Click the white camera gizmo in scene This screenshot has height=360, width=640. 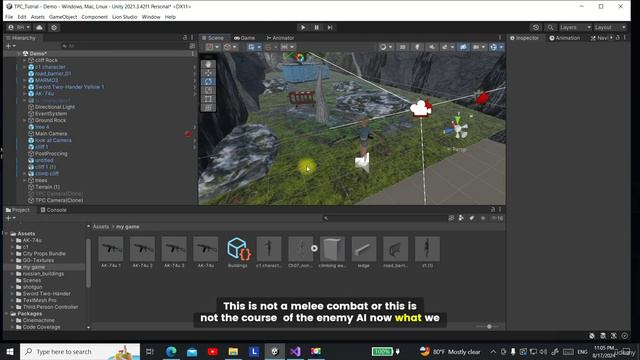pos(421,108)
